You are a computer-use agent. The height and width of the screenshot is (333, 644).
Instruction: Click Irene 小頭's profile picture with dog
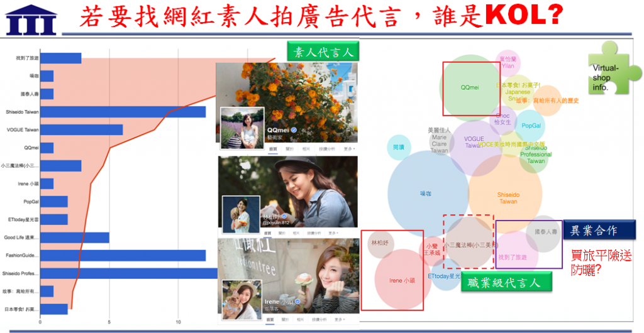242,300
